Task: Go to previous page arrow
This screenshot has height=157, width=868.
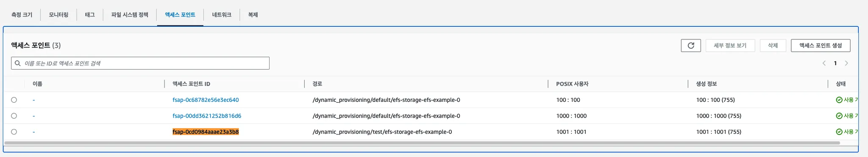Action: point(824,63)
